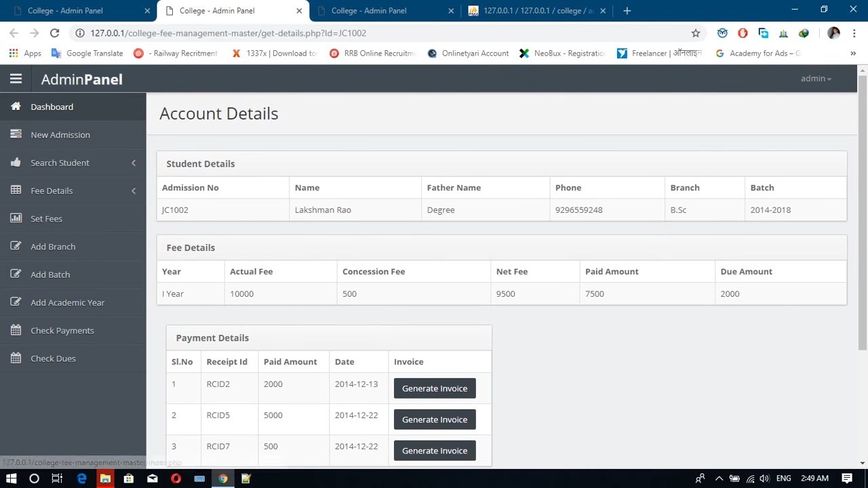Click the Due Amount value 2000

730,293
